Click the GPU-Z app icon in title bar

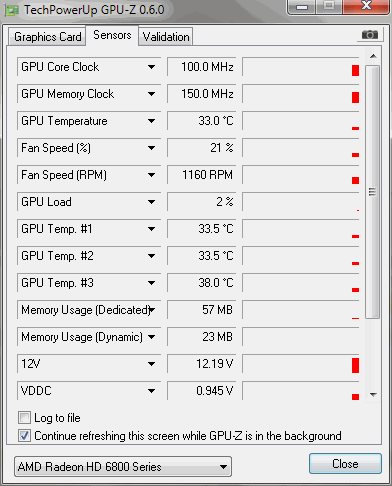pyautogui.click(x=12, y=10)
